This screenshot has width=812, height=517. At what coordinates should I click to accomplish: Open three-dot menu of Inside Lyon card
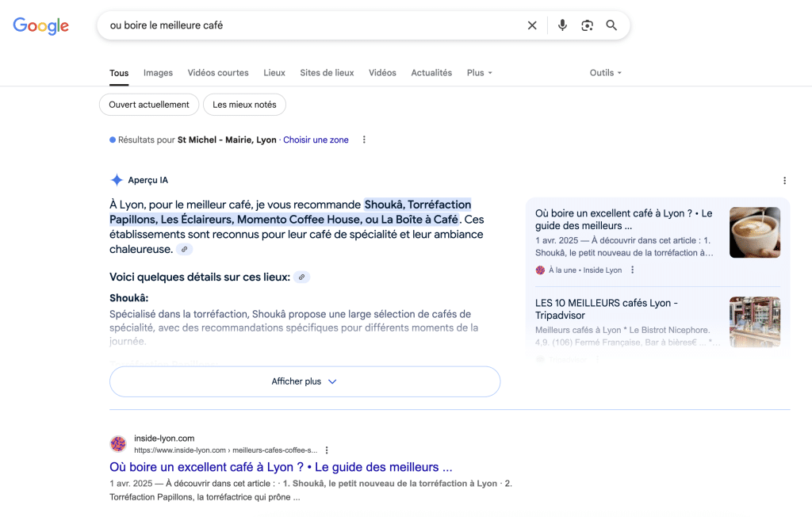(x=632, y=270)
